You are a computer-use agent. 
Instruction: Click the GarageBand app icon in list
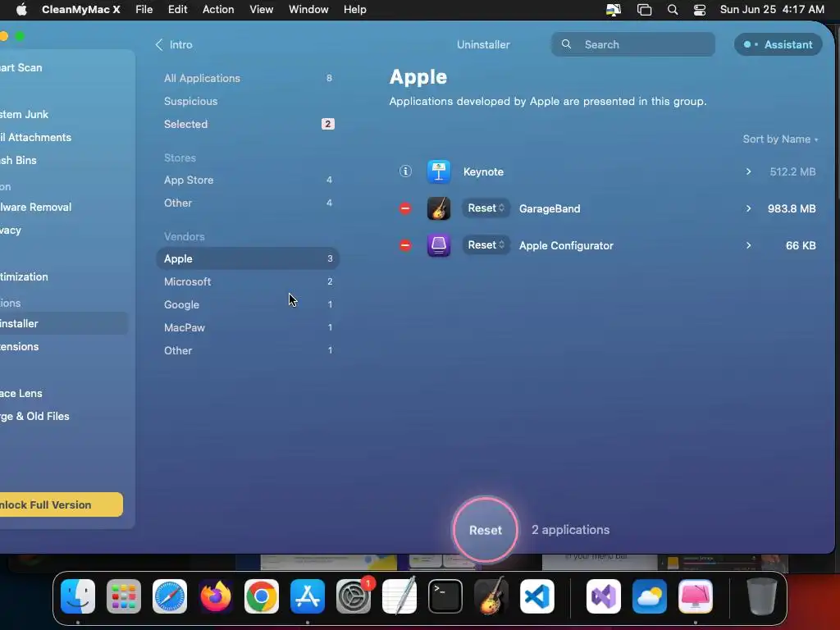(438, 208)
